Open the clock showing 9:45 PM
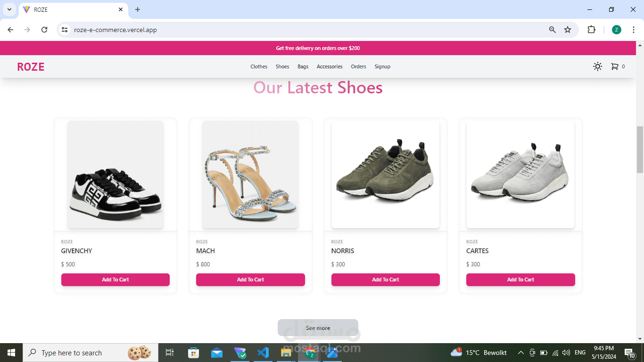The image size is (644, 362). point(604,353)
